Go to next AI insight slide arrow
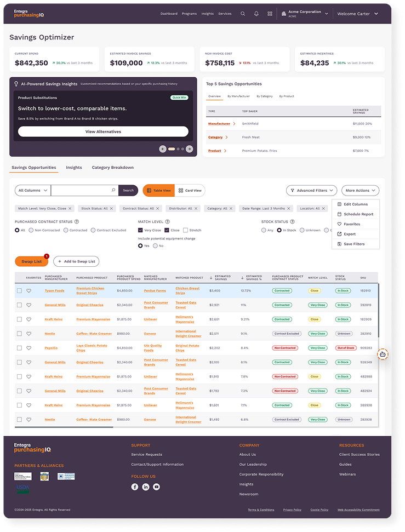The image size is (405, 532). pyautogui.click(x=190, y=149)
